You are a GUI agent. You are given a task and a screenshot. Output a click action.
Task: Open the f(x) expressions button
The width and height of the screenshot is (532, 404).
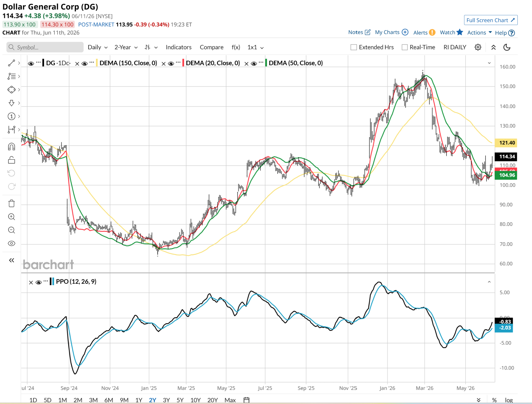pyautogui.click(x=236, y=47)
